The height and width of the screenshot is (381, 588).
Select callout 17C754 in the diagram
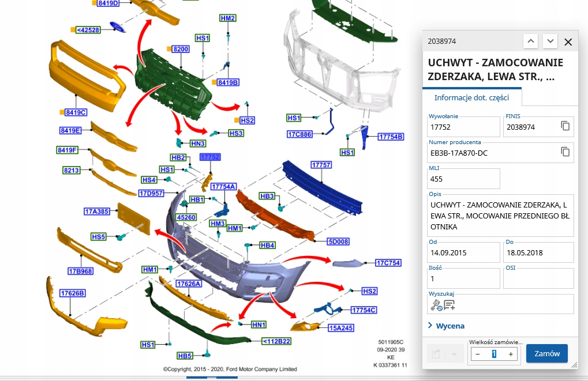coord(388,263)
